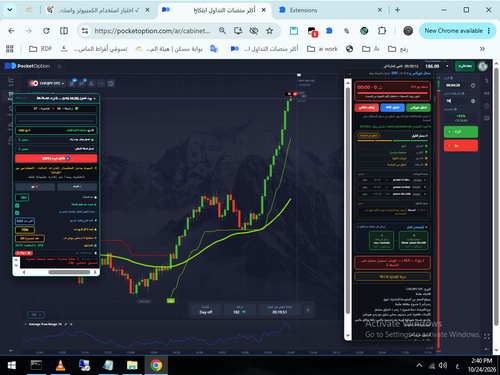Open a new Chrome tab
Screen dimensions: 500x375
pyautogui.click(x=397, y=10)
